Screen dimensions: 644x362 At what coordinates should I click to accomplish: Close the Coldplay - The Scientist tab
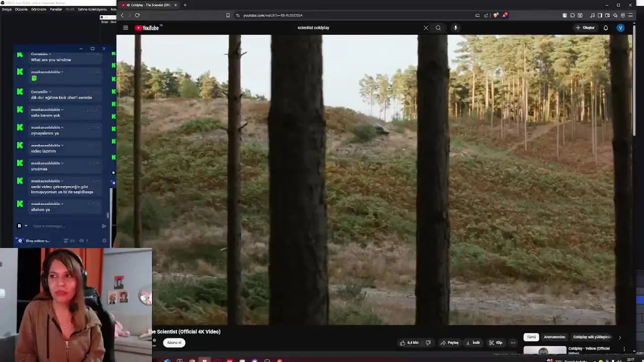176,5
